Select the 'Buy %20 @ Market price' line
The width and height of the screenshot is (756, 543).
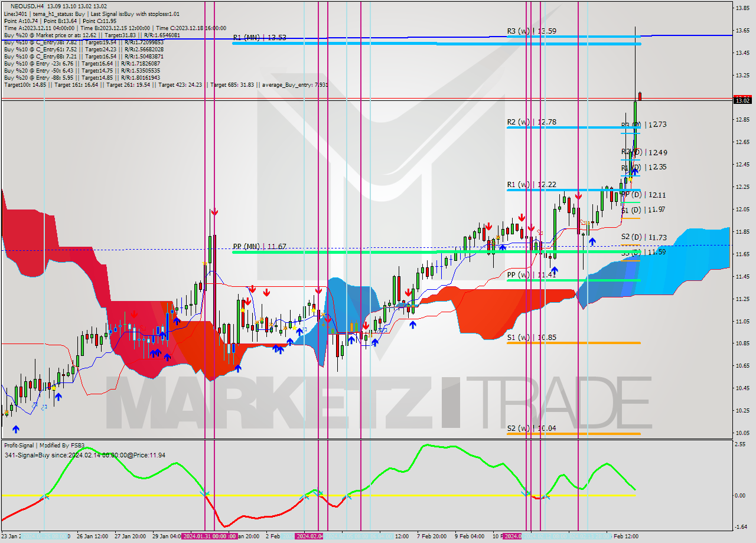[92, 35]
